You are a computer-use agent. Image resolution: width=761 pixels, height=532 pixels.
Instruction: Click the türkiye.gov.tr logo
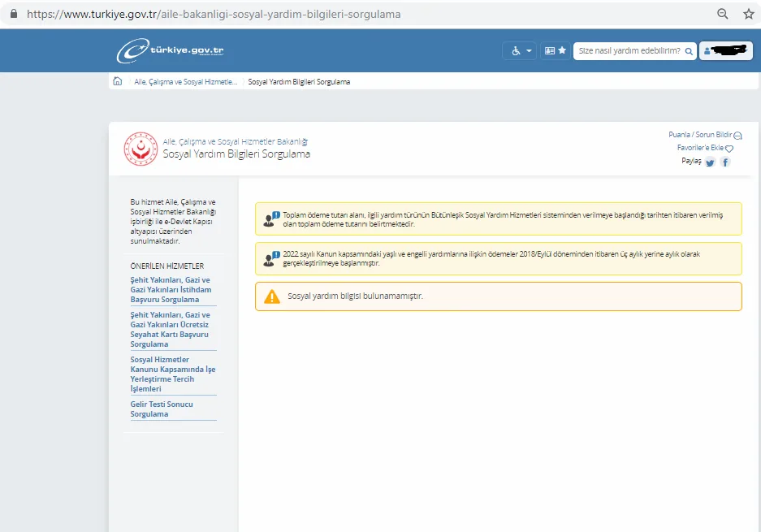(x=171, y=50)
